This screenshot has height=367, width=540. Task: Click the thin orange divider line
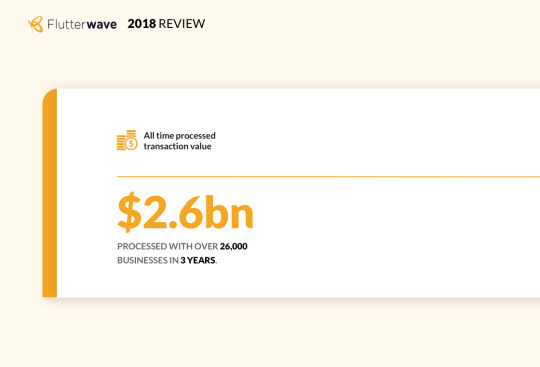328,177
